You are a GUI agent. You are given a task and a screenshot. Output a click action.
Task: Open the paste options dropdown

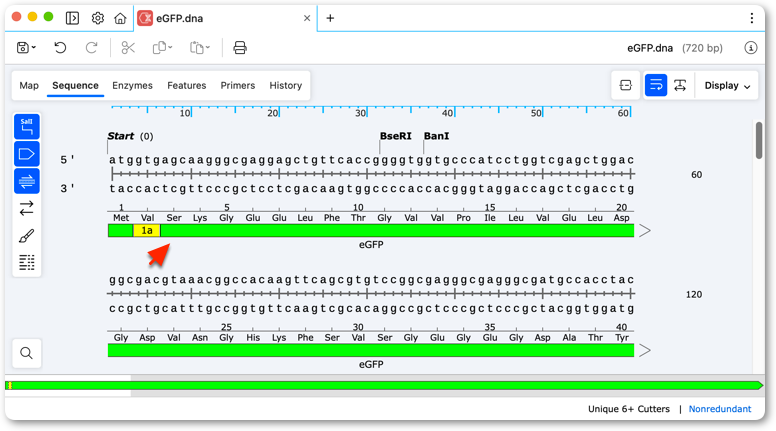click(x=200, y=48)
